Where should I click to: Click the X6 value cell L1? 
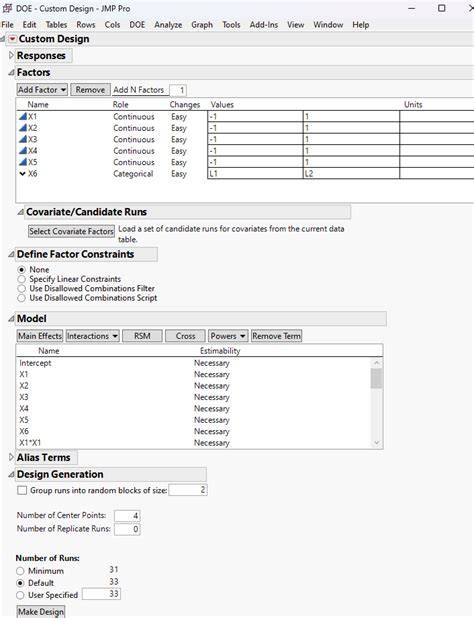click(x=255, y=173)
